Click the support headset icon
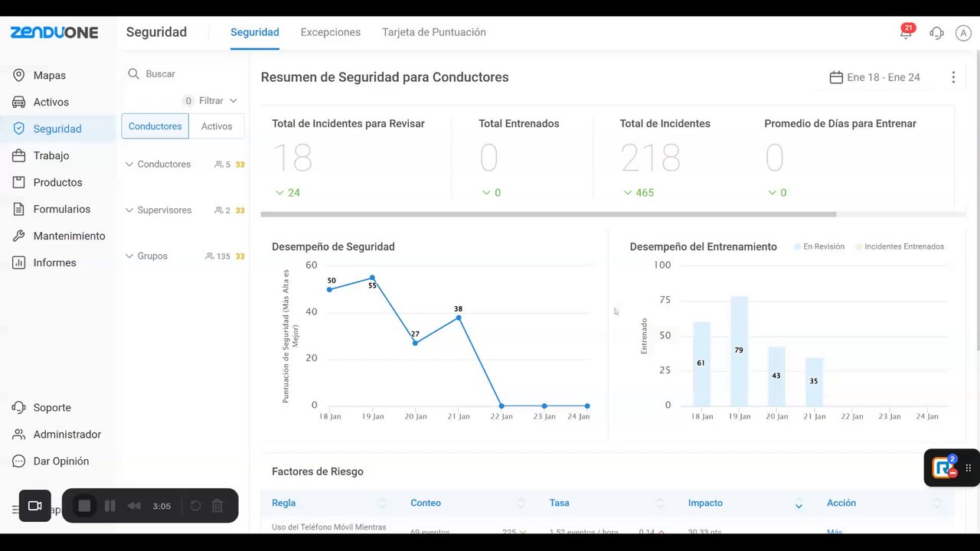 [x=936, y=33]
